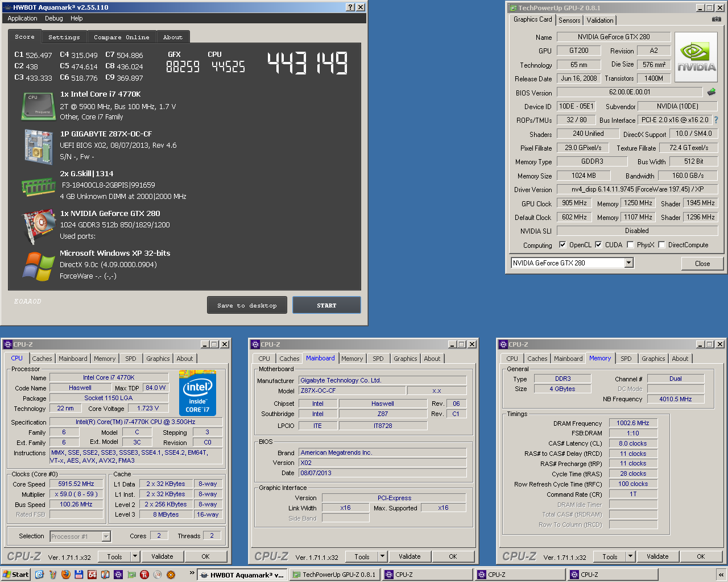Click the total score 443 149 in Aquamark

(308, 63)
